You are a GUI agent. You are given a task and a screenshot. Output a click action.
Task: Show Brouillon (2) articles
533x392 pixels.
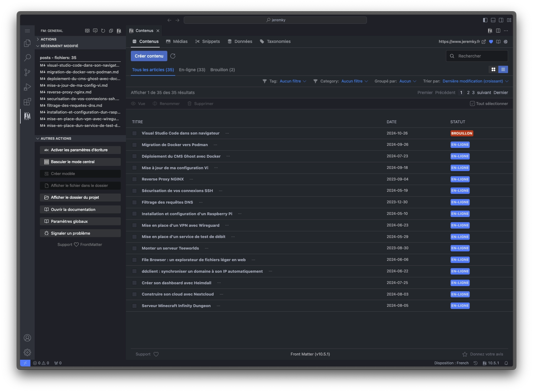[222, 70]
